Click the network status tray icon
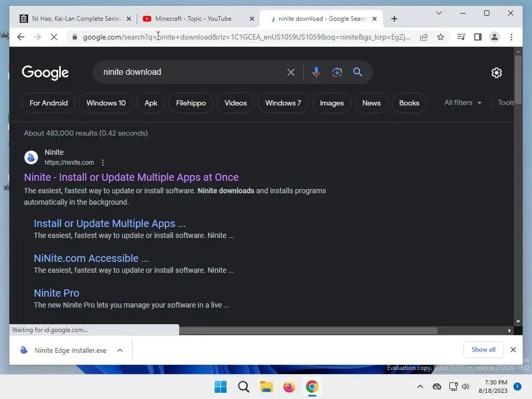Image resolution: width=532 pixels, height=399 pixels. point(453,387)
